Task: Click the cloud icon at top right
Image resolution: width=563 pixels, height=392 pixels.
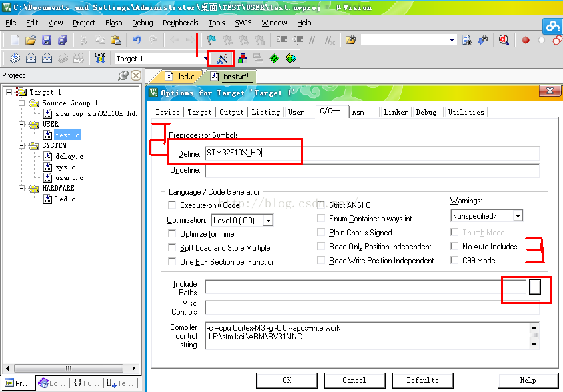Action: click(x=552, y=26)
